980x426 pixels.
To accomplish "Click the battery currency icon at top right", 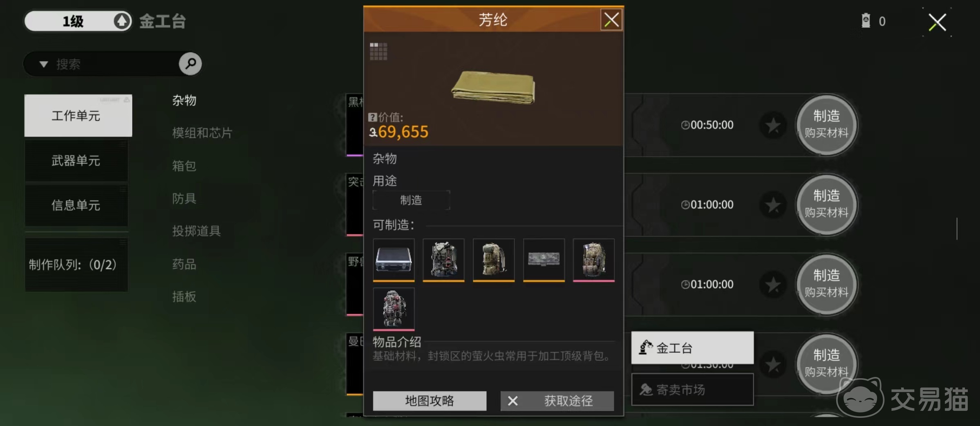I will coord(866,20).
